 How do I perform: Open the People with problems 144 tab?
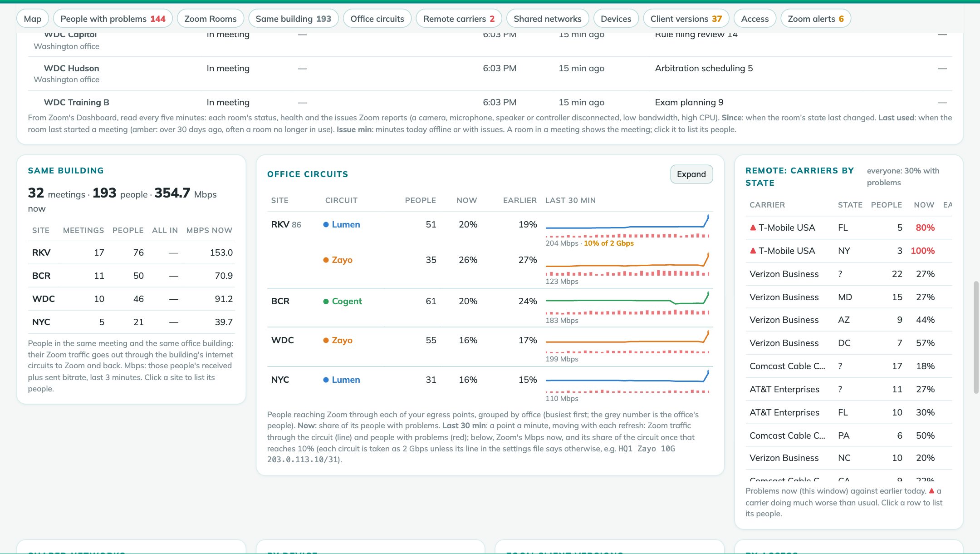point(113,19)
